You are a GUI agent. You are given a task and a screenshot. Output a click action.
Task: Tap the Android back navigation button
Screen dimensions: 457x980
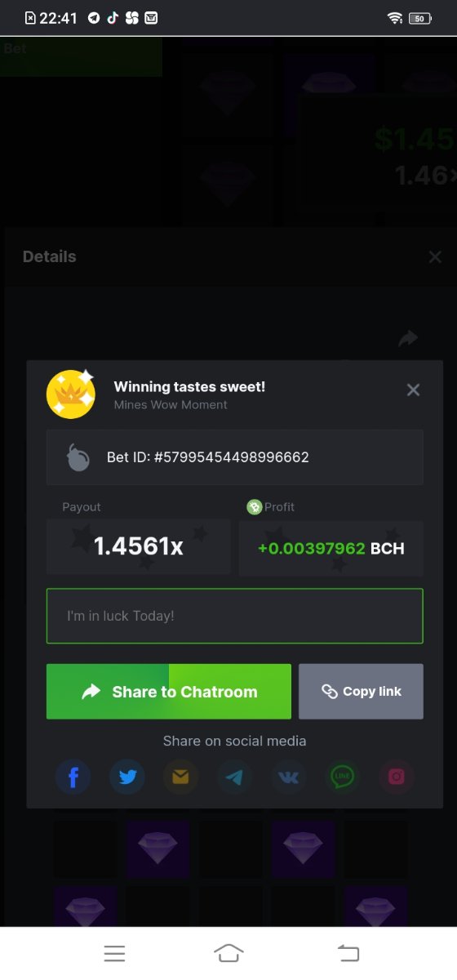point(348,953)
